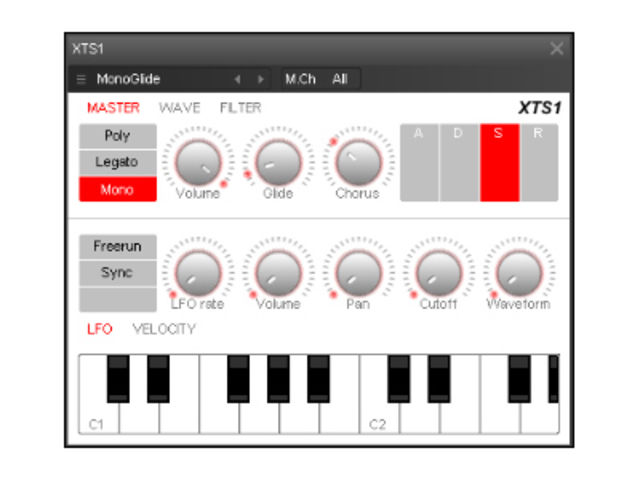The height and width of the screenshot is (480, 640).
Task: Close the XTS1 window
Action: pyautogui.click(x=557, y=49)
